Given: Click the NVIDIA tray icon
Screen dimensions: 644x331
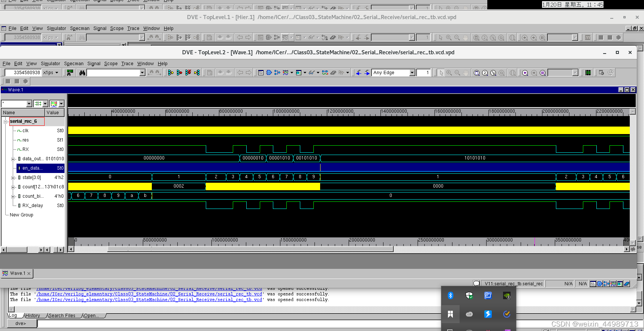Looking at the screenshot, I should (x=506, y=295).
